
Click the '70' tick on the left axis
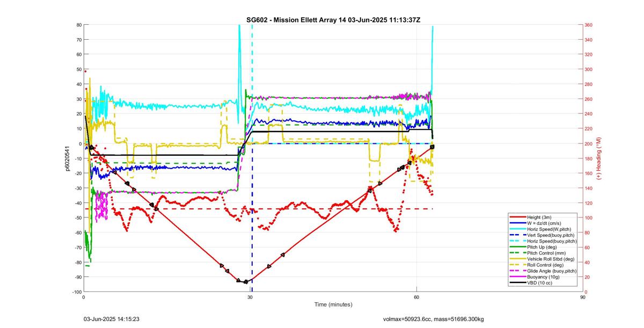pyautogui.click(x=78, y=40)
